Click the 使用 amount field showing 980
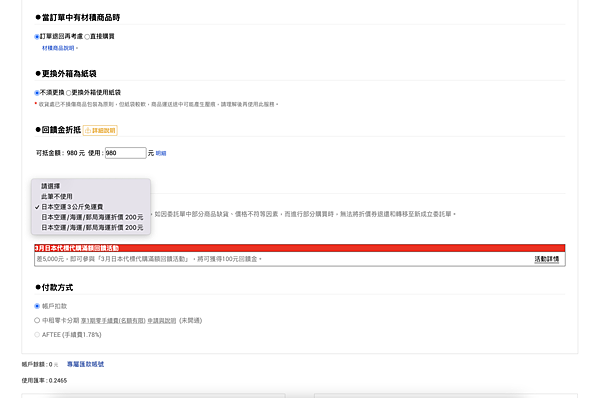 point(126,153)
